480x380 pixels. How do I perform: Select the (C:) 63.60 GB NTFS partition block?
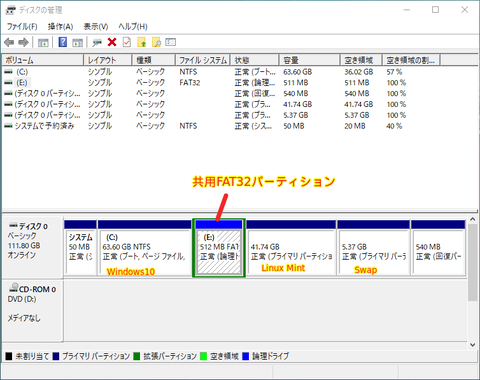point(145,248)
